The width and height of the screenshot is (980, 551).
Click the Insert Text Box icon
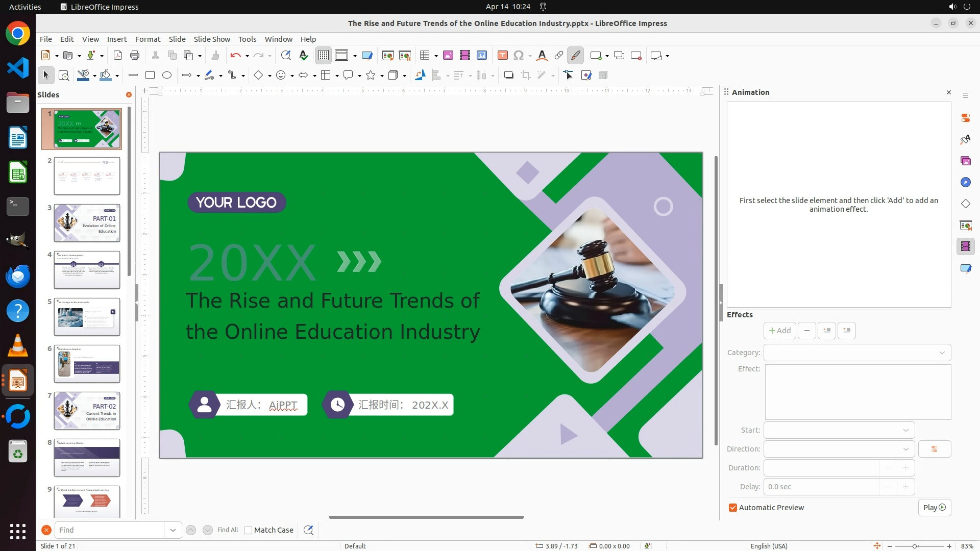tap(502, 56)
